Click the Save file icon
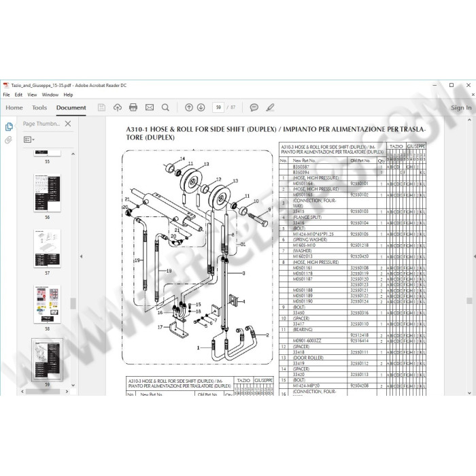Image resolution: width=476 pixels, height=476 pixels. pos(101,107)
